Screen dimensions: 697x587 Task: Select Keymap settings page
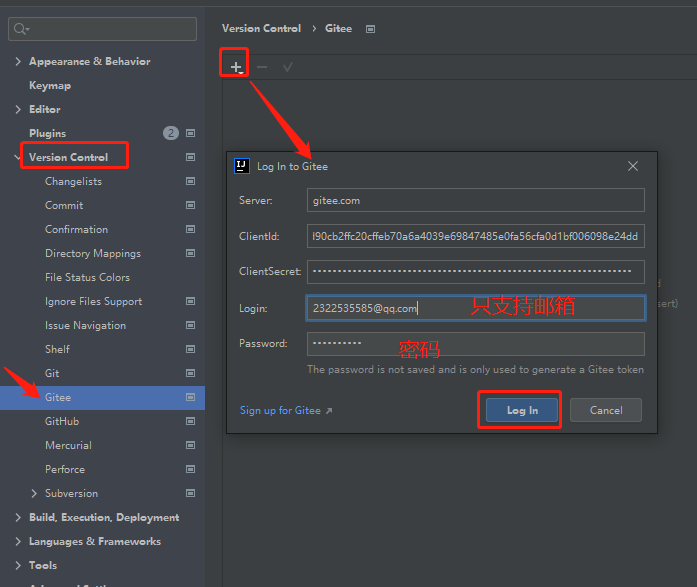[x=50, y=85]
